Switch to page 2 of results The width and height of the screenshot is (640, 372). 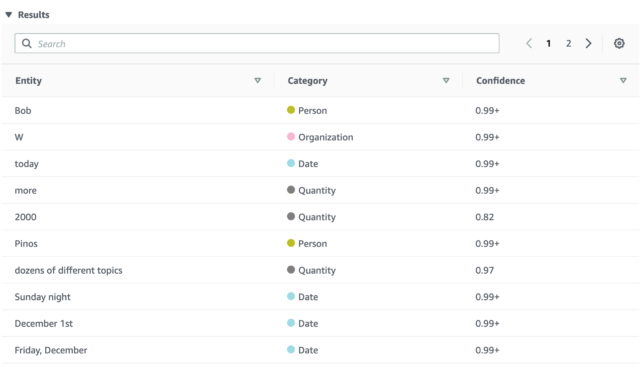[569, 43]
